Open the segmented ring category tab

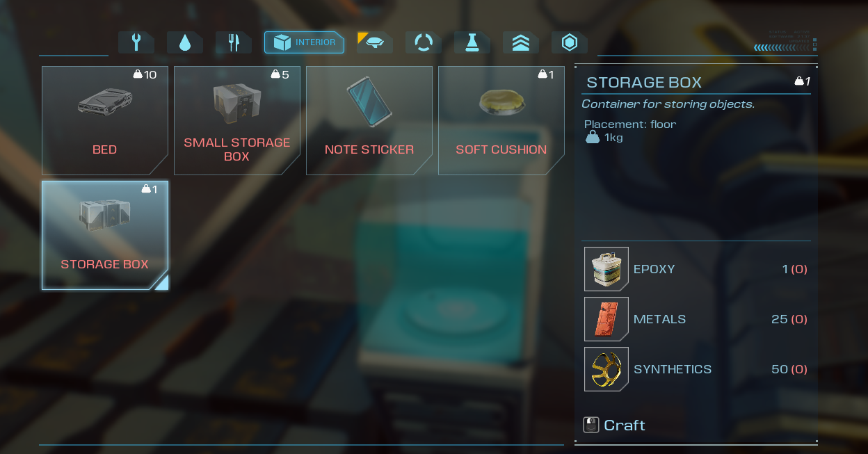(423, 42)
